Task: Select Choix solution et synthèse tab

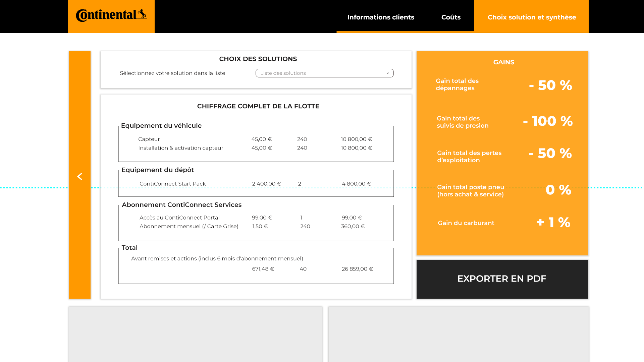Action: [531, 17]
